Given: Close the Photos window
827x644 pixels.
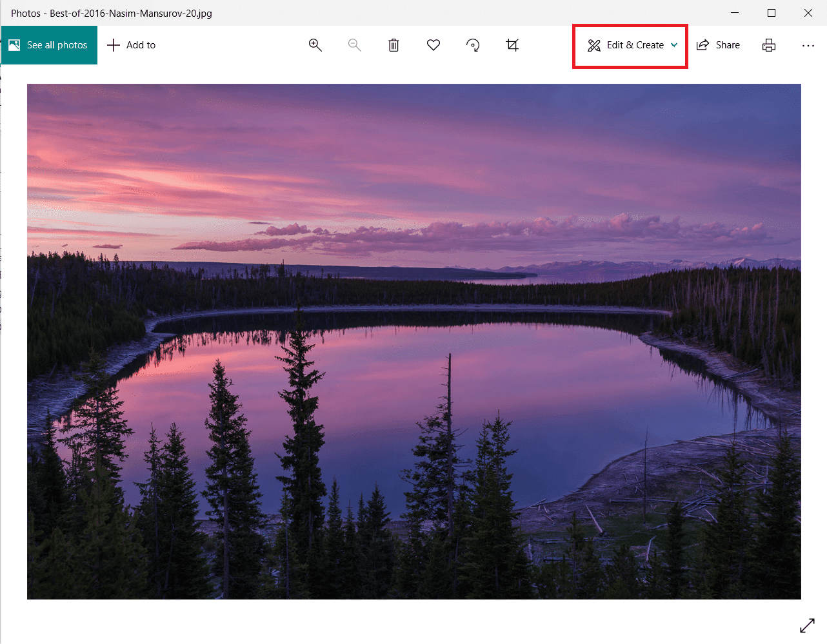Looking at the screenshot, I should point(808,13).
